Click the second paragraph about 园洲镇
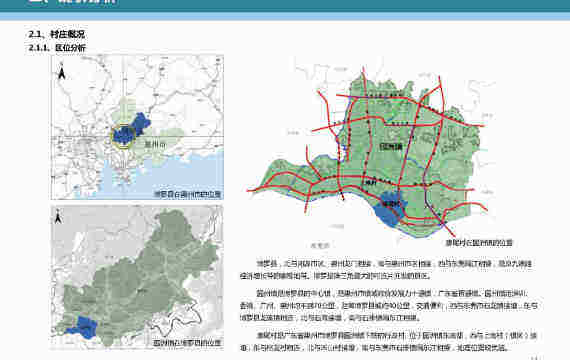 [388, 305]
